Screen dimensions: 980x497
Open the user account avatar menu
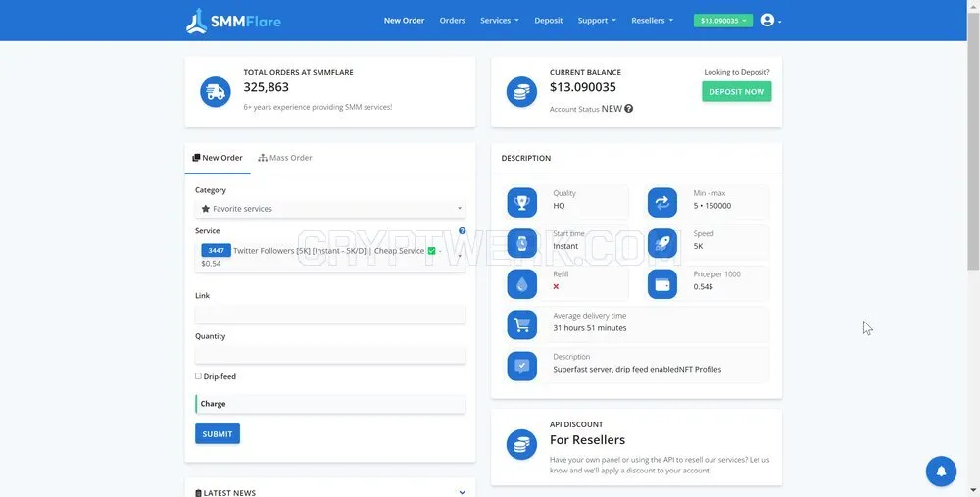click(770, 20)
